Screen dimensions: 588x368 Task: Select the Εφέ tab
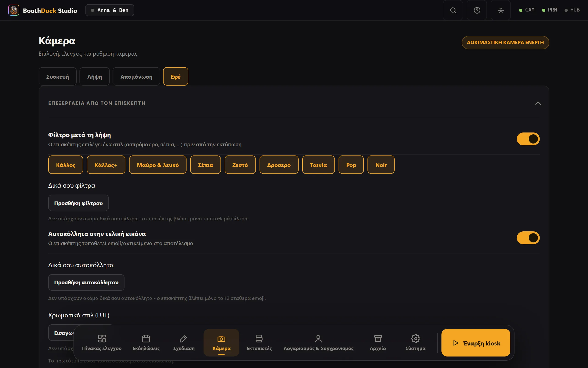coord(176,76)
